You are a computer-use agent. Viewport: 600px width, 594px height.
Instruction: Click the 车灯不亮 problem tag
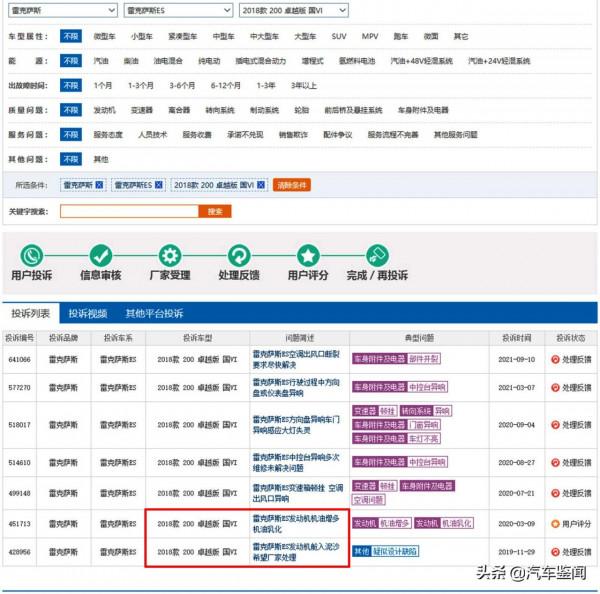click(424, 438)
